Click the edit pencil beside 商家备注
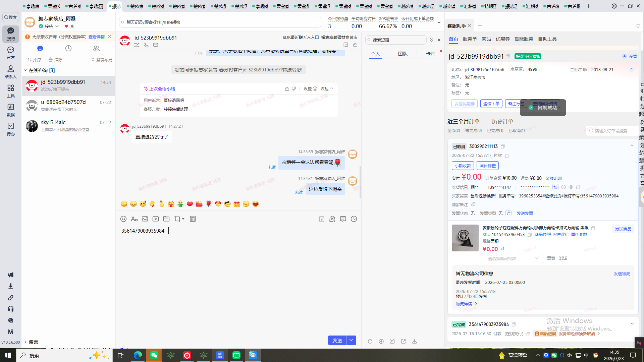 pos(473,204)
